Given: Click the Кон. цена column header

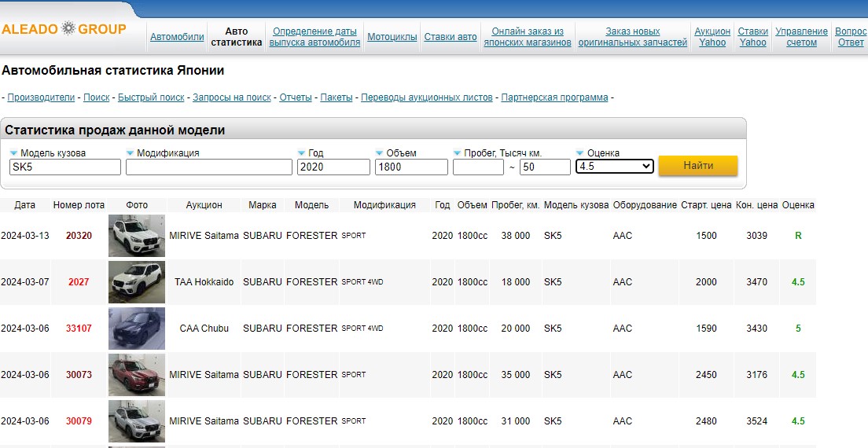Looking at the screenshot, I should click(756, 204).
